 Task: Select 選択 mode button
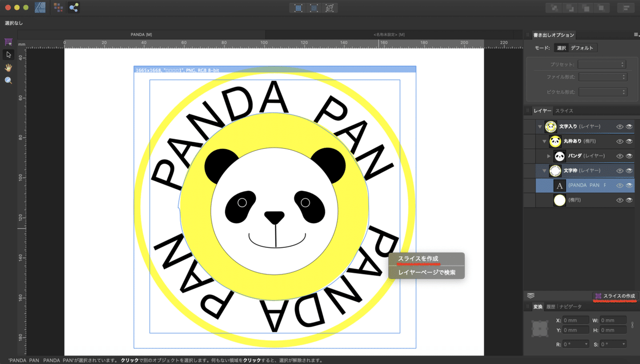tap(561, 48)
